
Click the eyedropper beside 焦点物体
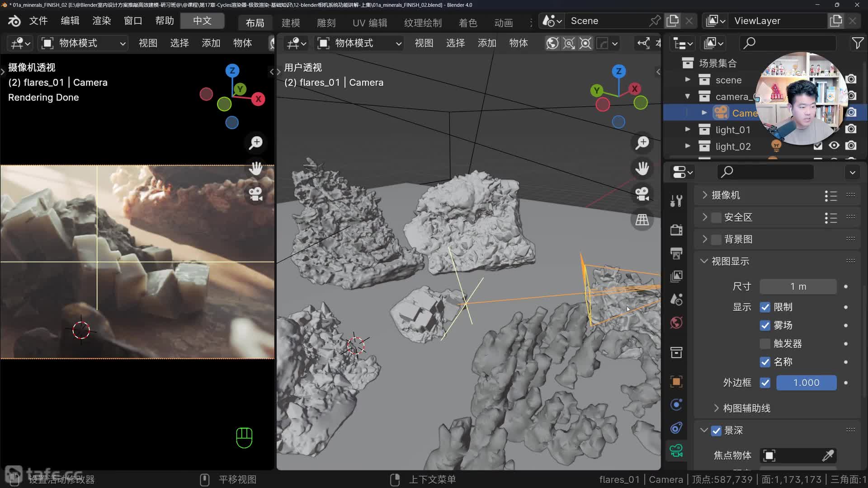[x=829, y=455]
